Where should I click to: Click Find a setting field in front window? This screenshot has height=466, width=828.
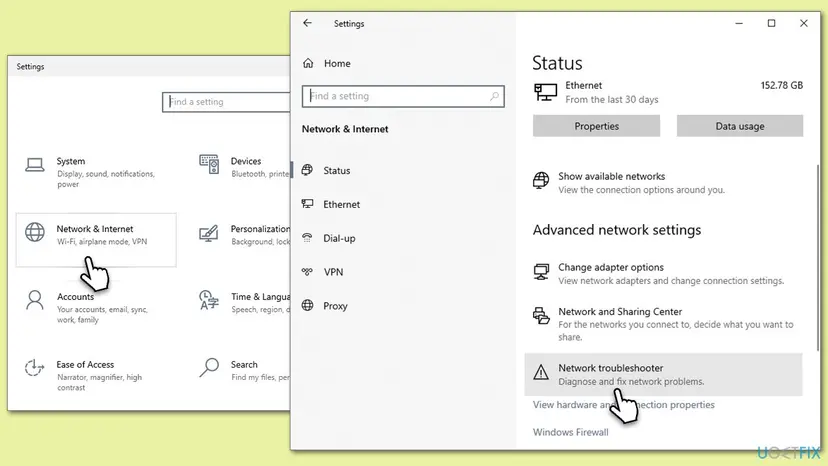pos(403,96)
